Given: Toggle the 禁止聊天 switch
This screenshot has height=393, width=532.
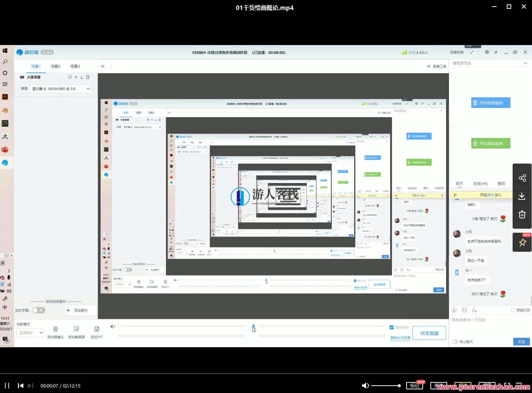Looking at the screenshot, I should click(x=455, y=341).
